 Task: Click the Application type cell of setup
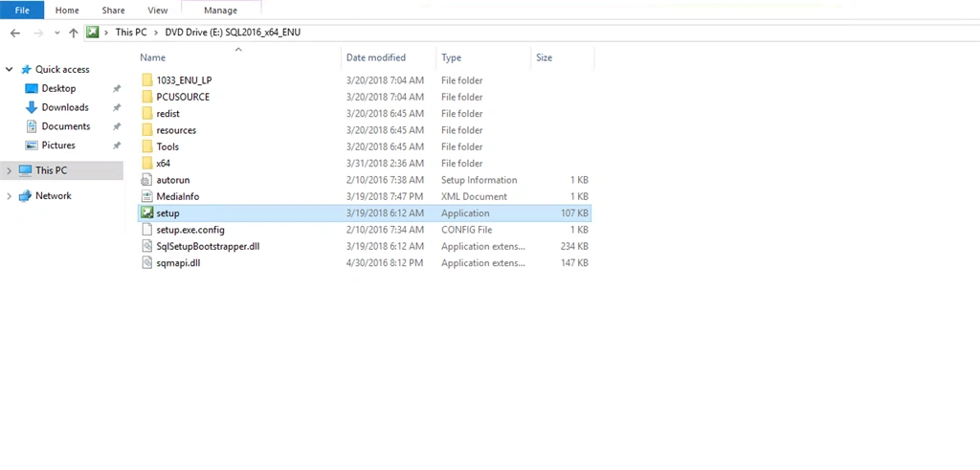pos(465,213)
